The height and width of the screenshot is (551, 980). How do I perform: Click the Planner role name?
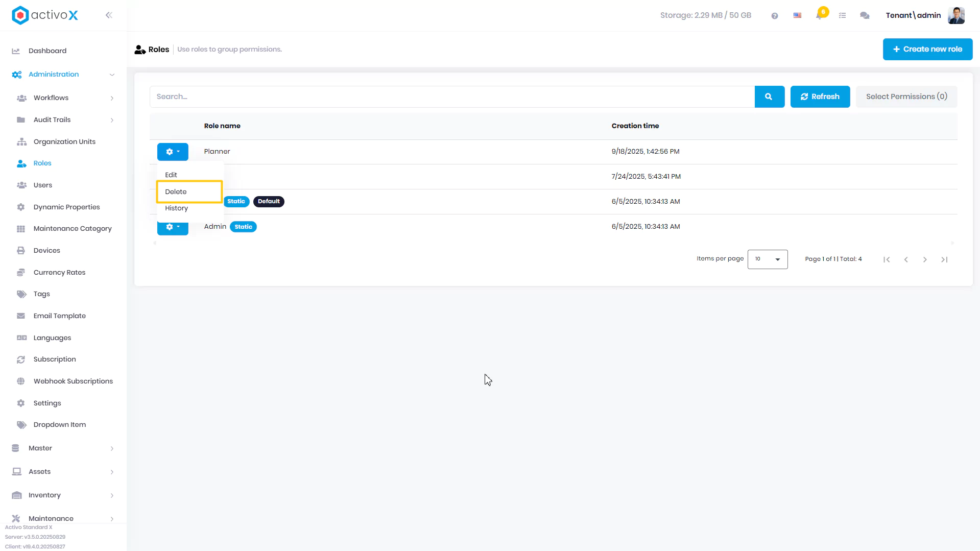click(217, 152)
